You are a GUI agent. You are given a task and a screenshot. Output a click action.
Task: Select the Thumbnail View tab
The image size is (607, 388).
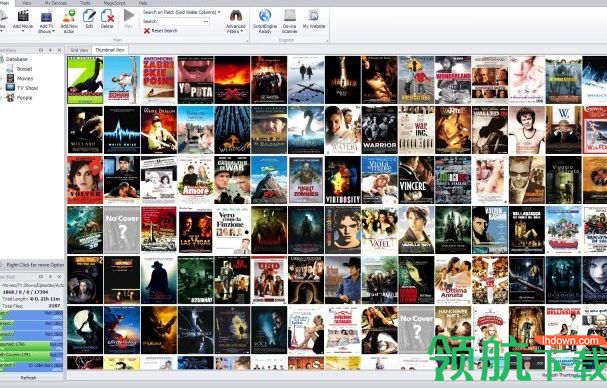110,50
